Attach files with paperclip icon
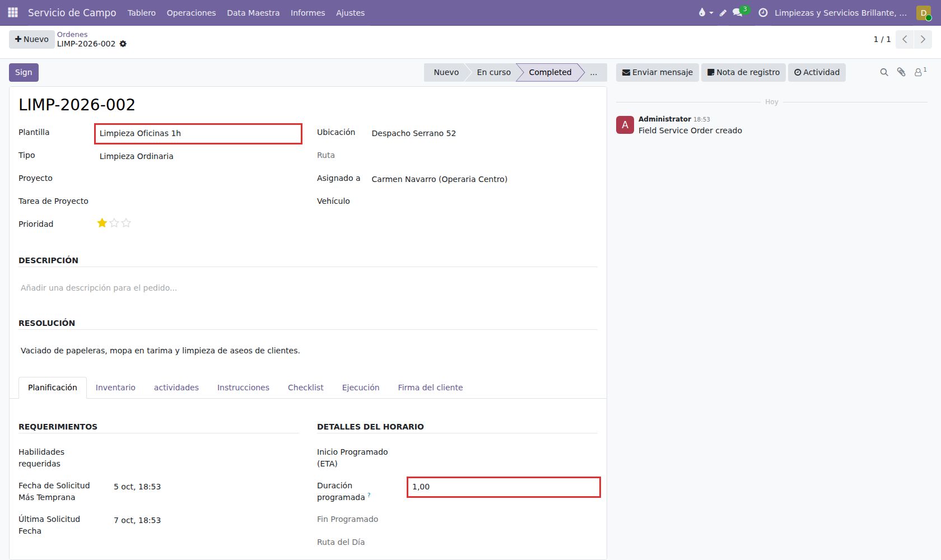 pos(901,72)
